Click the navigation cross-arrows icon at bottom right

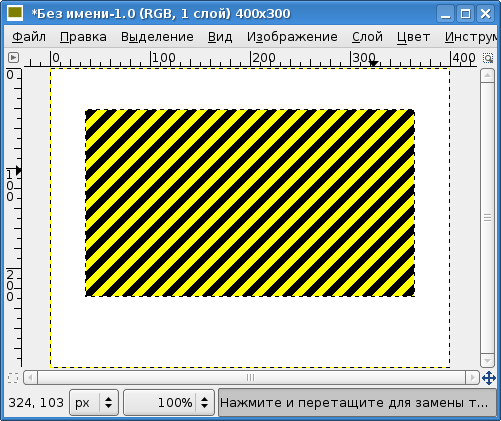(x=489, y=378)
